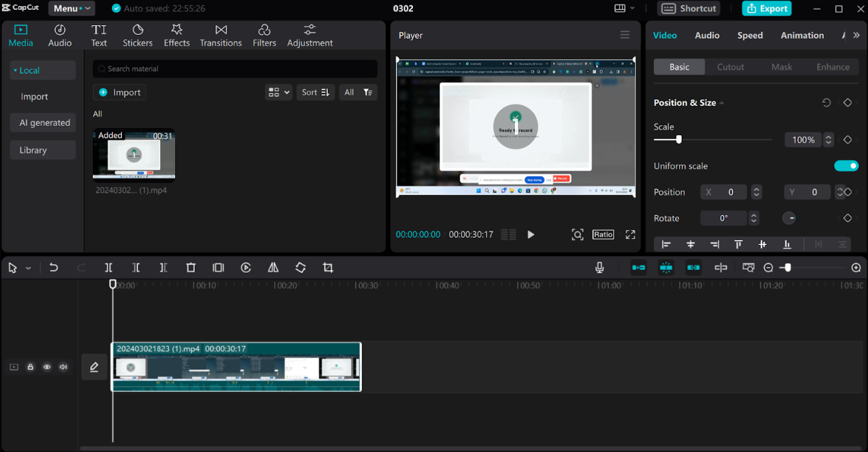Click the Scale slider handle

(679, 140)
